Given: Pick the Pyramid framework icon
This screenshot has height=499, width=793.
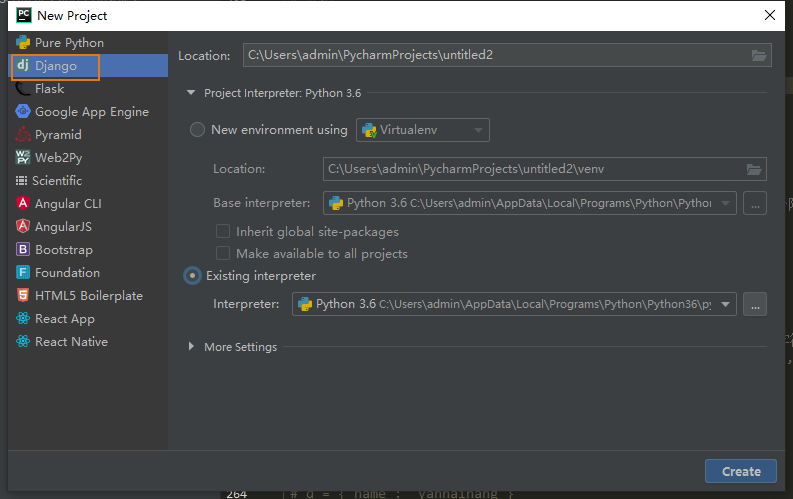Looking at the screenshot, I should (x=23, y=134).
